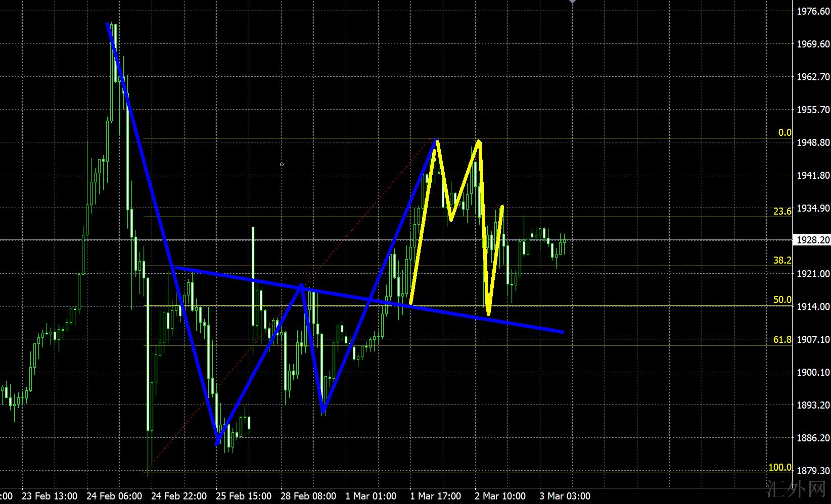The height and width of the screenshot is (504, 831).
Task: Click the Fibonacci 38.2 level label
Action: (x=782, y=261)
